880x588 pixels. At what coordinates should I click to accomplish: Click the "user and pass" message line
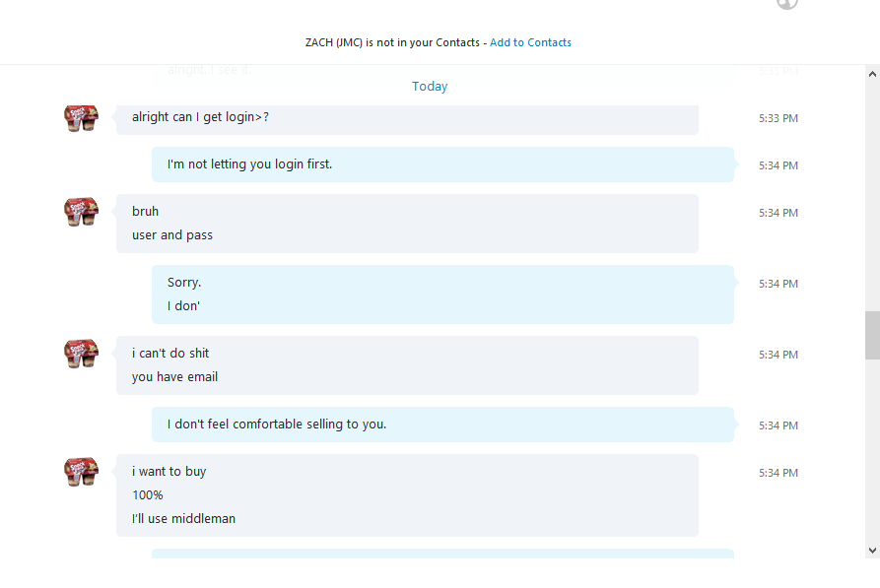point(172,235)
